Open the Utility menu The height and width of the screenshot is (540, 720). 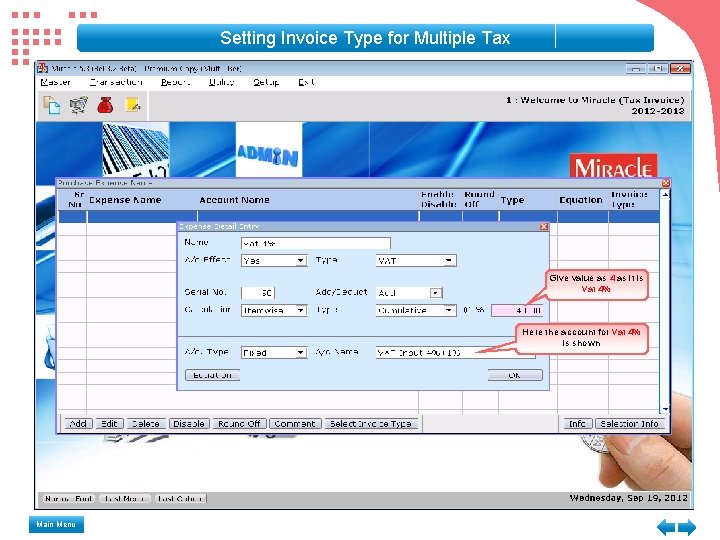[221, 82]
